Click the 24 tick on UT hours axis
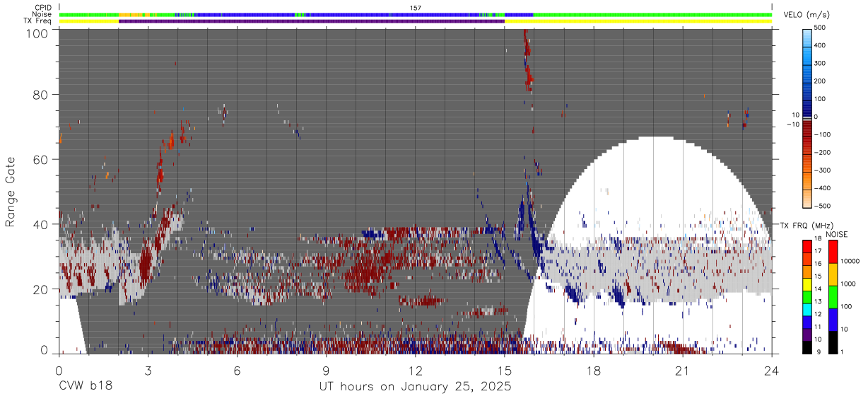This screenshot has width=868, height=401. tap(772, 370)
